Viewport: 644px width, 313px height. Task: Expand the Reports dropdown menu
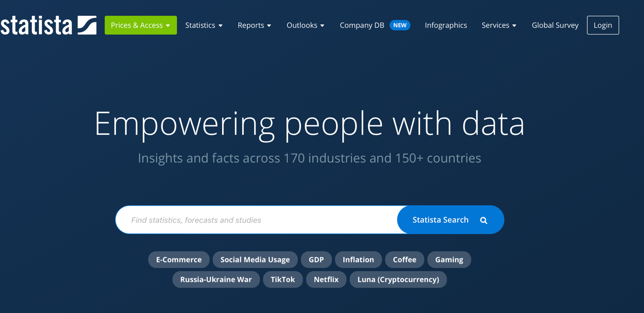pyautogui.click(x=254, y=25)
